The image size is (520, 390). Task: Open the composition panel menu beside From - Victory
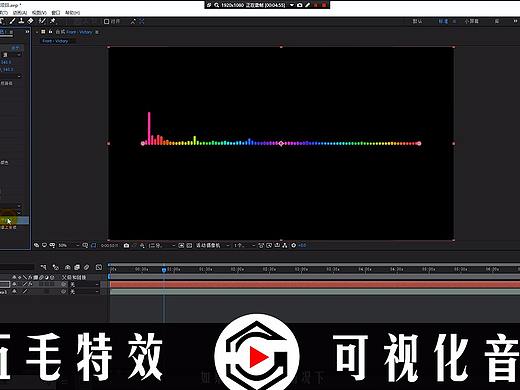(97, 32)
